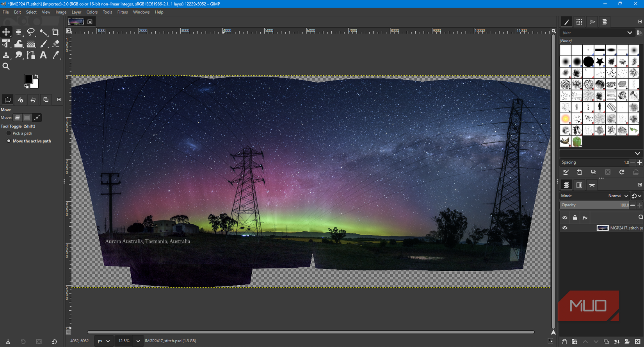The height and width of the screenshot is (347, 644).
Task: Open the 12.5% zoom level dropdown
Action: tap(138, 341)
